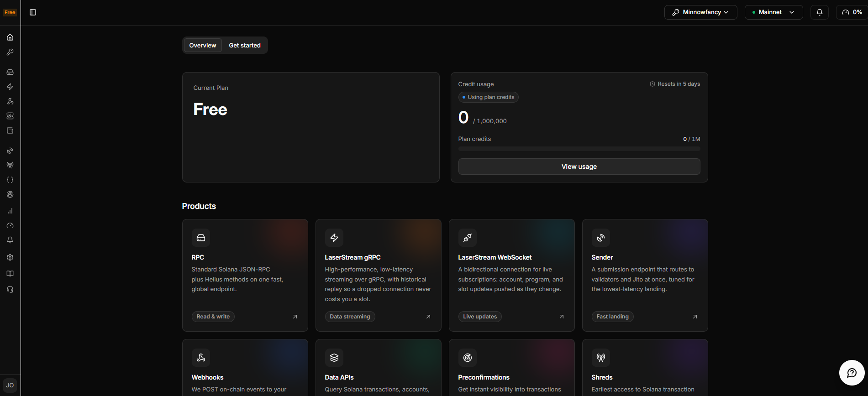Click the Products section heading
This screenshot has width=868, height=396.
point(199,206)
